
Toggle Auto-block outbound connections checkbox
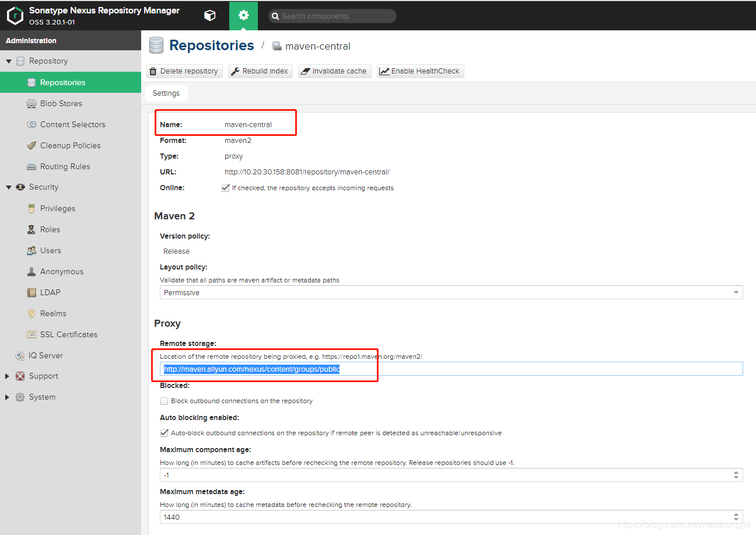click(x=164, y=433)
